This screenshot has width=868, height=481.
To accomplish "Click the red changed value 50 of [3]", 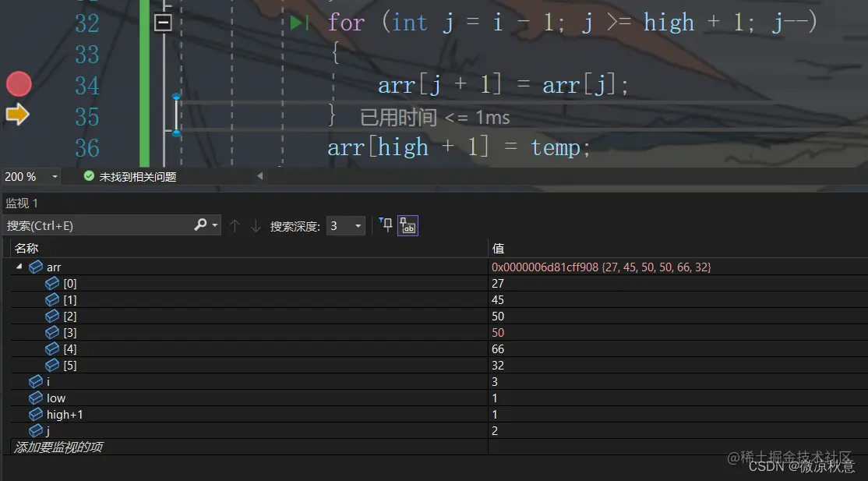I will 498,332.
